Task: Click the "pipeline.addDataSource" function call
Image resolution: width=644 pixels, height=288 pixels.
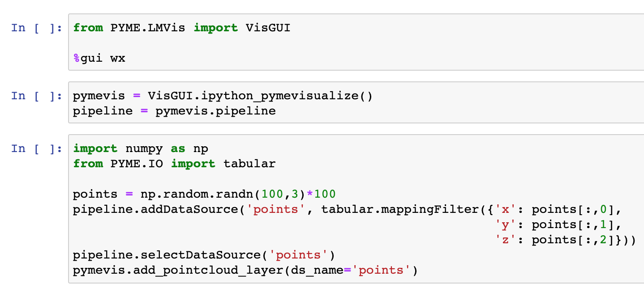Action: pos(155,209)
